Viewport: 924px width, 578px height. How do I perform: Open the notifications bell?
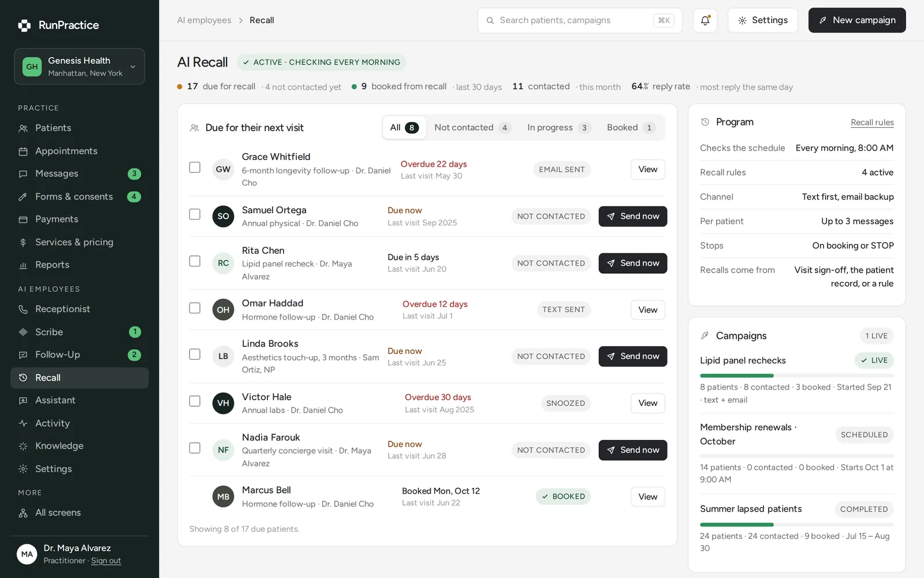tap(705, 20)
